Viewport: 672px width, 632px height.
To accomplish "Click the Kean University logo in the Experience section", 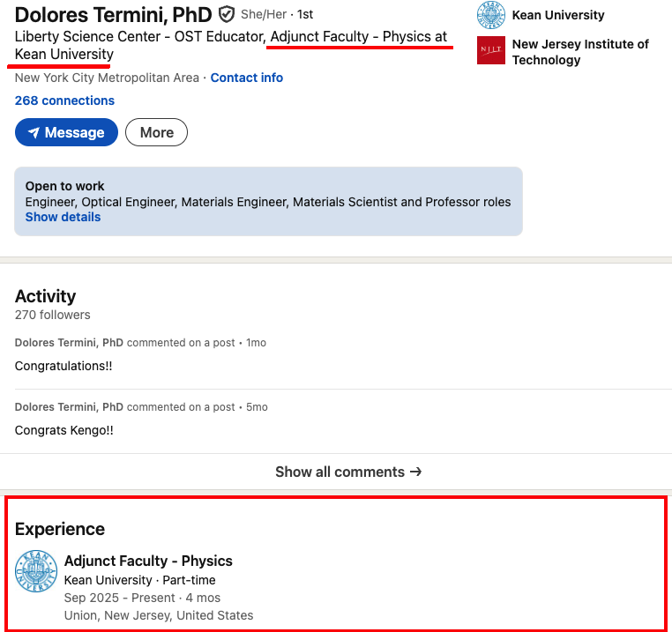I will tap(36, 571).
